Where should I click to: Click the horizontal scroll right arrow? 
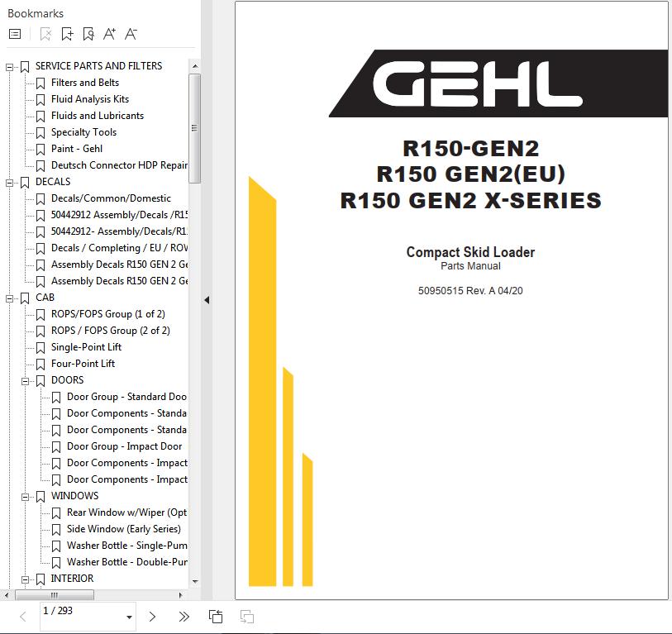point(180,595)
